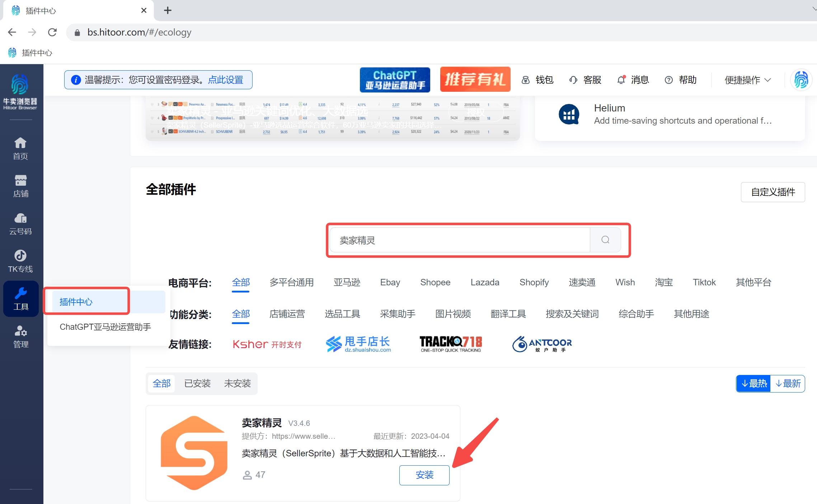Open 店铺 store section in sidebar
This screenshot has width=817, height=504.
pyautogui.click(x=20, y=186)
